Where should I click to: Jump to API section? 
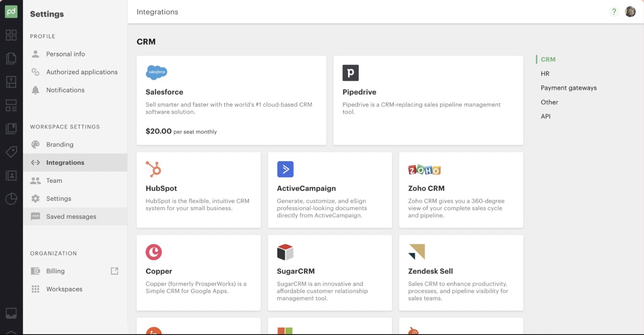coord(545,116)
